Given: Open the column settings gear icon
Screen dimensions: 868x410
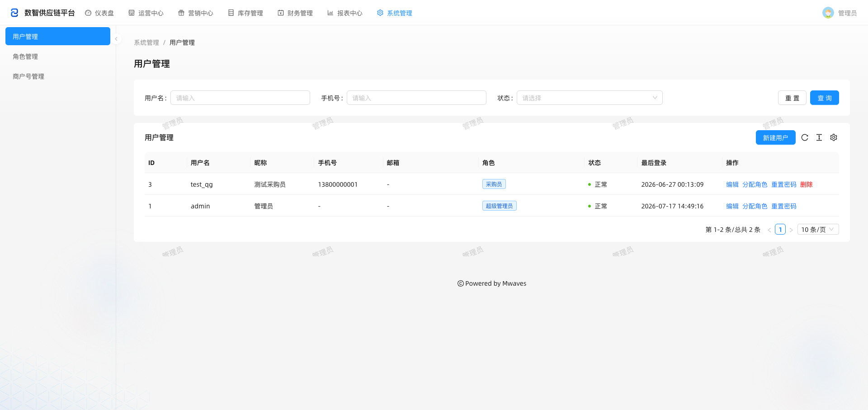Looking at the screenshot, I should click(x=834, y=137).
